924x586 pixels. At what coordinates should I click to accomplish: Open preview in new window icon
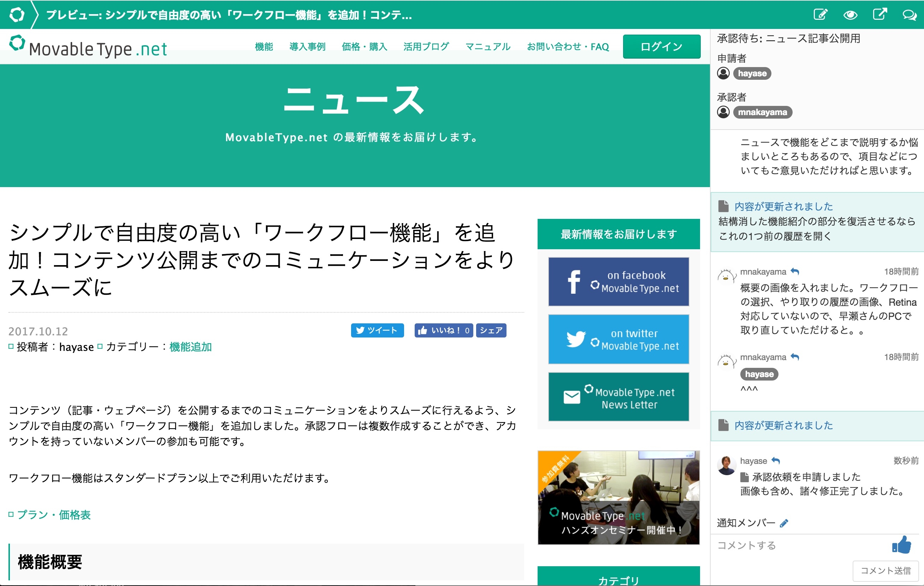880,14
